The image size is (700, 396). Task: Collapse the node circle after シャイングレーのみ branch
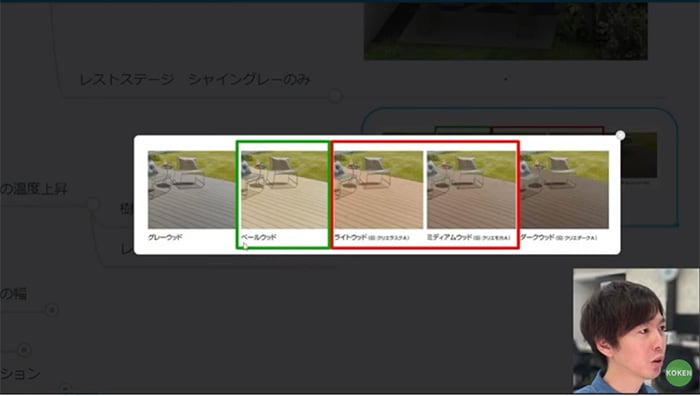point(335,96)
